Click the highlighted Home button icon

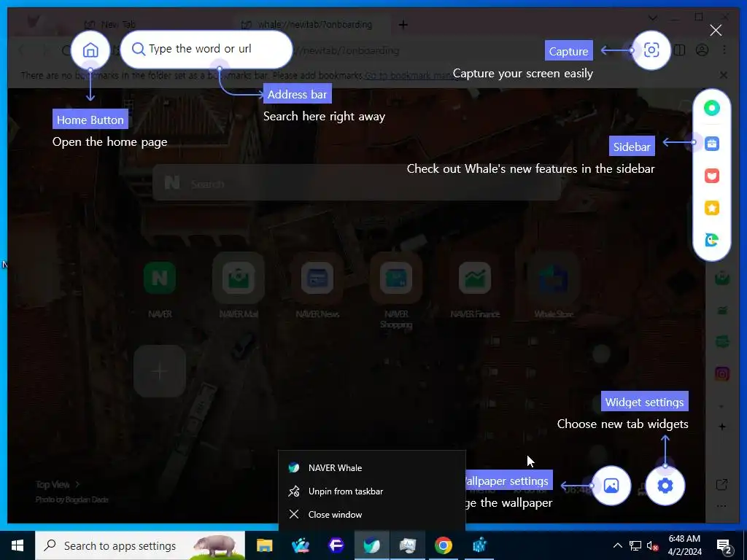pos(90,50)
